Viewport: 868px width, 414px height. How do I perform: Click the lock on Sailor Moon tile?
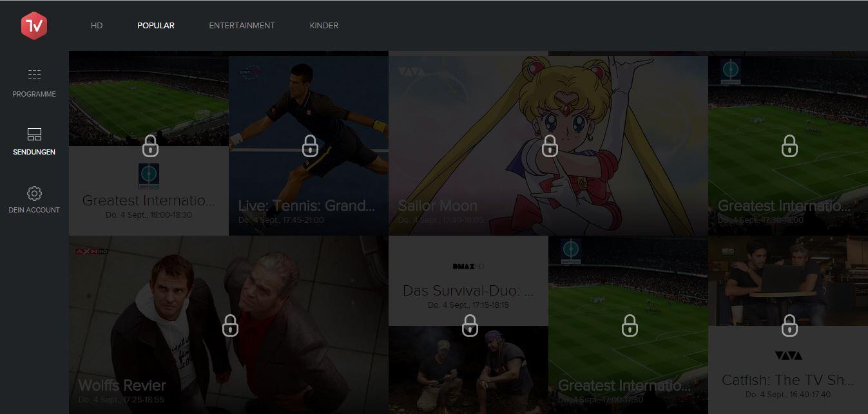pyautogui.click(x=550, y=146)
